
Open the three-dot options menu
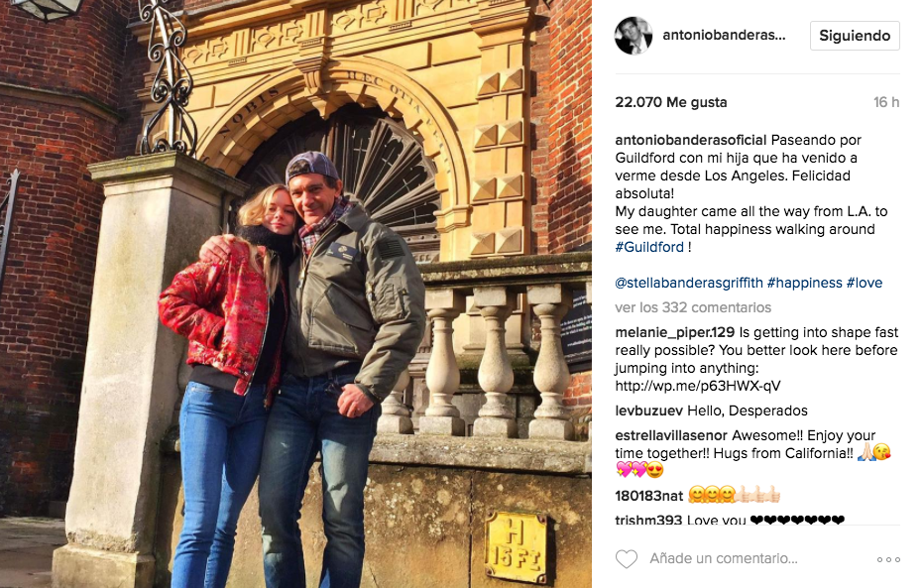[x=888, y=559]
